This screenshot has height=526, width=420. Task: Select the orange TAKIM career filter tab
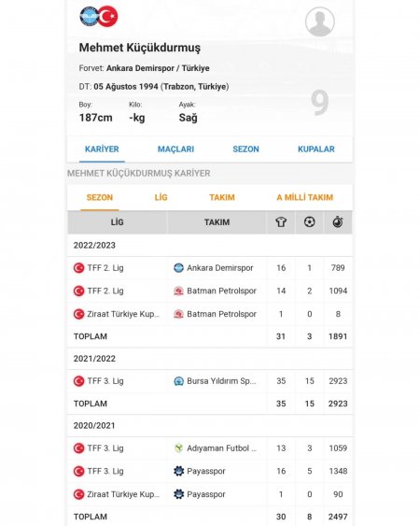(x=222, y=197)
